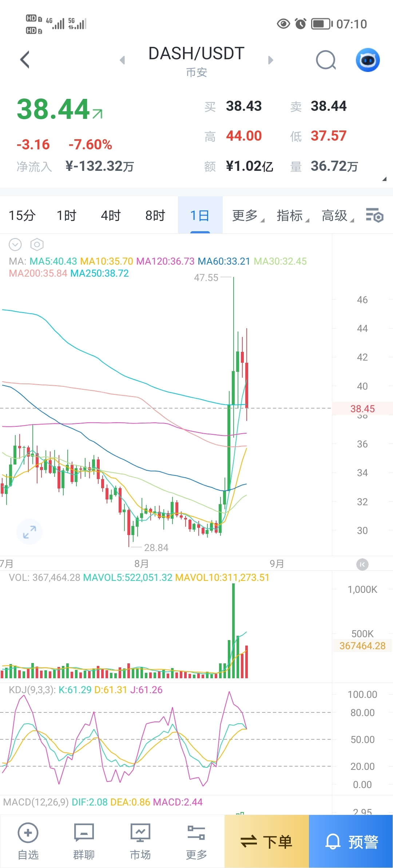Switch to the previous trading pair
The height and width of the screenshot is (868, 393).
123,60
